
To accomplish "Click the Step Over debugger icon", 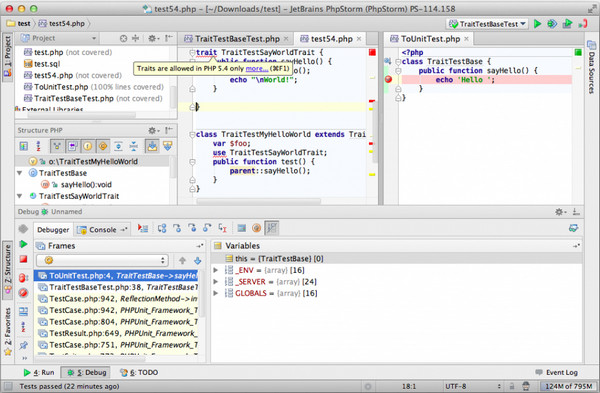I will (162, 228).
